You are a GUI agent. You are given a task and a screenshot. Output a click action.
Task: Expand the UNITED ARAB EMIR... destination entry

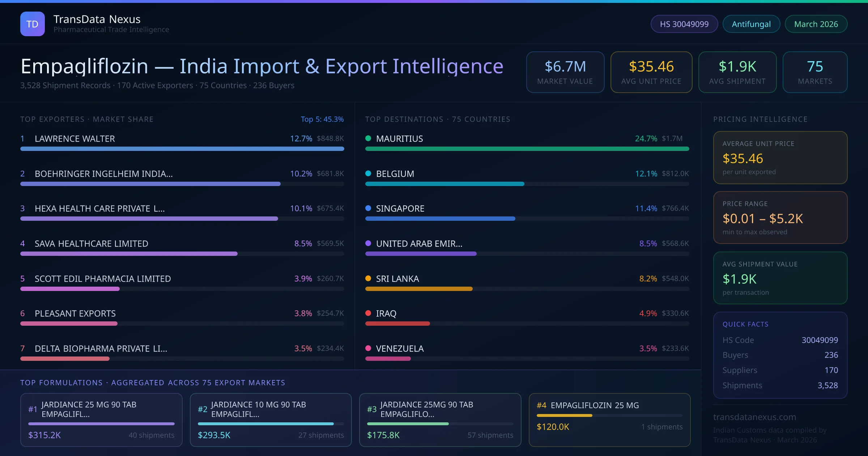point(419,244)
